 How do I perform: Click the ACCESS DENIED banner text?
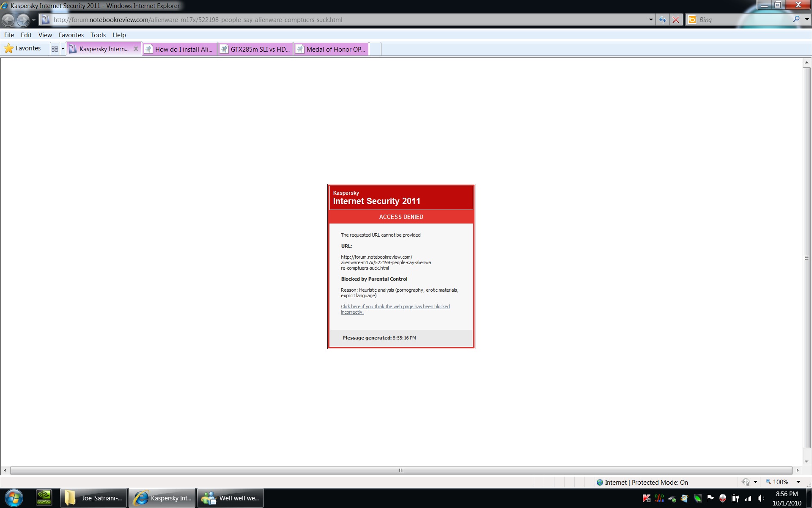[401, 217]
